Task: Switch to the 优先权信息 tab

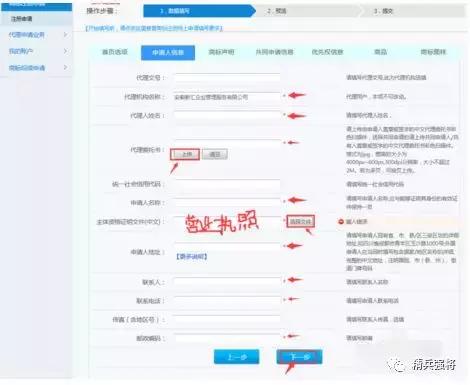Action: (327, 52)
